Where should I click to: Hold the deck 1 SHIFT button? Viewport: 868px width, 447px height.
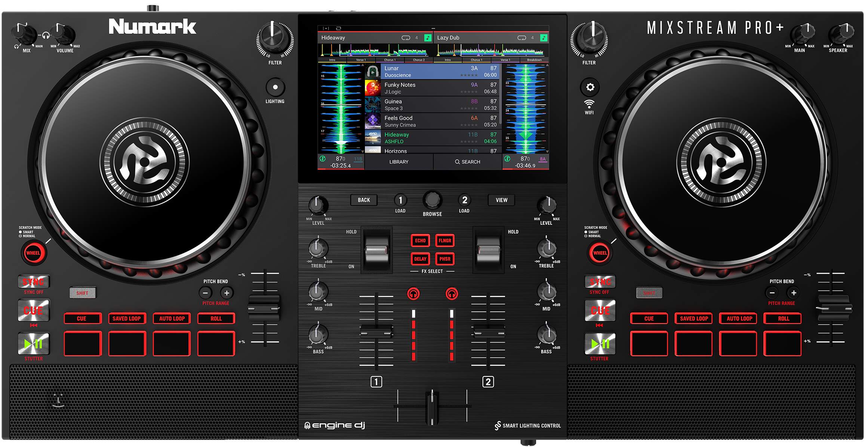[x=83, y=293]
